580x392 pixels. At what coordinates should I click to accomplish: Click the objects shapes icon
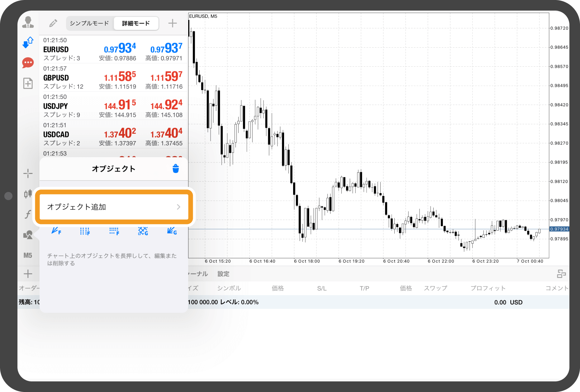pos(28,235)
